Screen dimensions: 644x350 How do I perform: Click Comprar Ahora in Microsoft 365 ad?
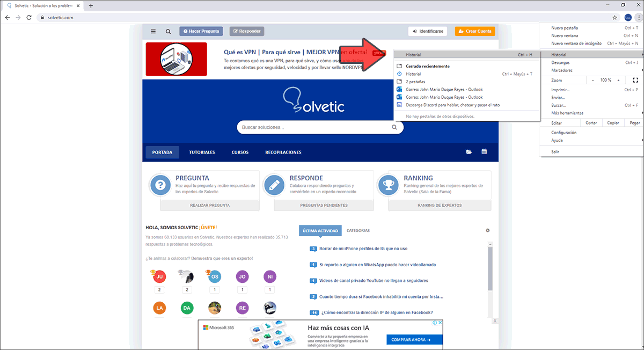414,340
